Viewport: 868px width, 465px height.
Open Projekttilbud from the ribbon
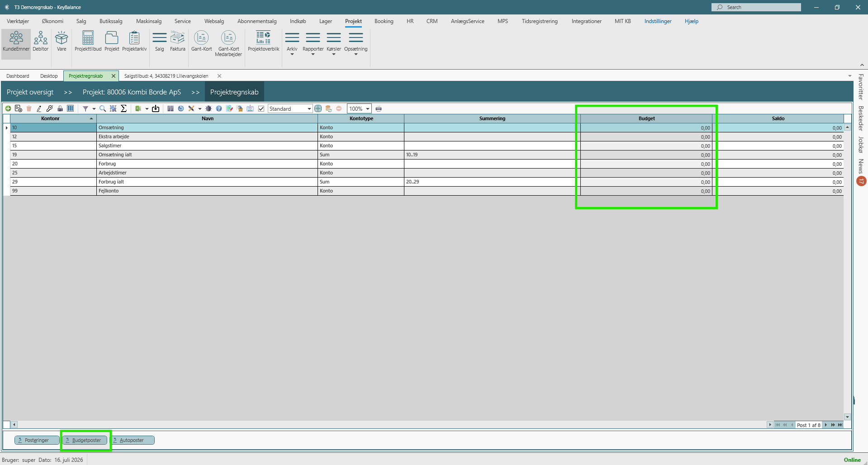point(88,42)
